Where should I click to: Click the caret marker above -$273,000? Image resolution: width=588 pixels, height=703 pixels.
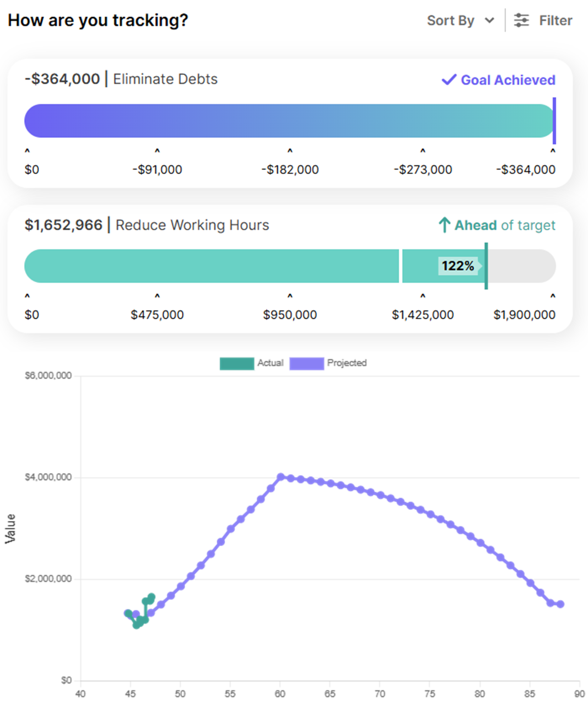pyautogui.click(x=423, y=151)
